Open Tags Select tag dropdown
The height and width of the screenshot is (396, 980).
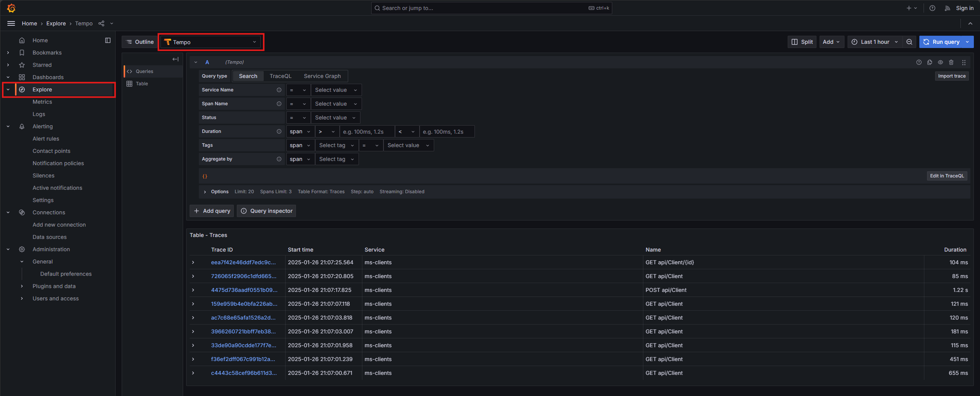point(337,145)
